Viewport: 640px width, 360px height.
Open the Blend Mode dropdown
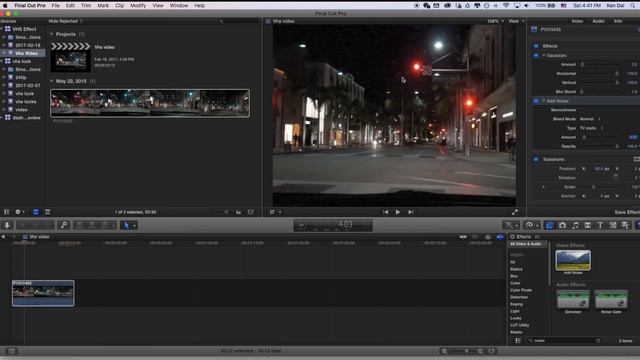591,119
